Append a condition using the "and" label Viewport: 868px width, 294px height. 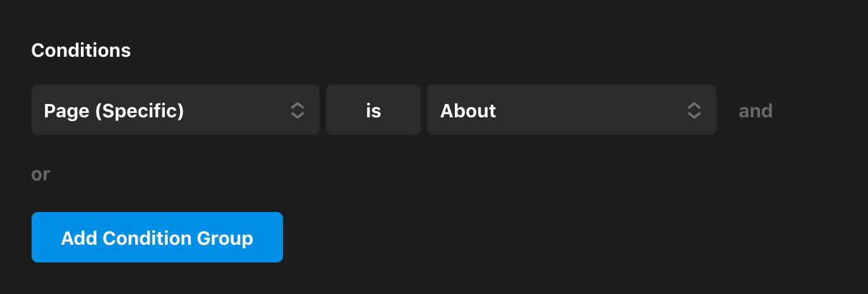coord(756,111)
